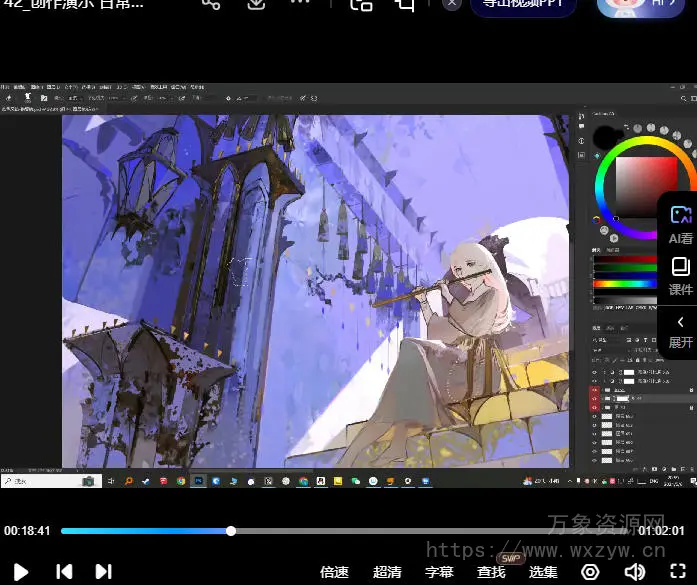Open the 超清 video quality menu
Viewport: 697px width, 585px height.
click(387, 572)
